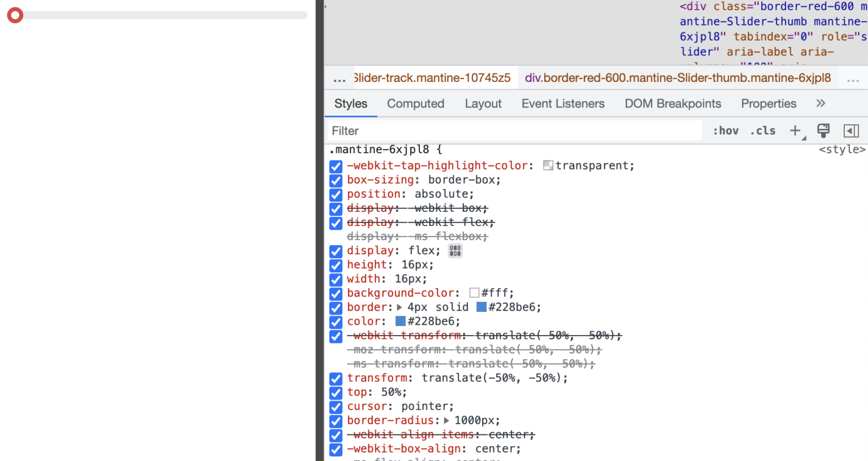Click the <style> source link

842,149
